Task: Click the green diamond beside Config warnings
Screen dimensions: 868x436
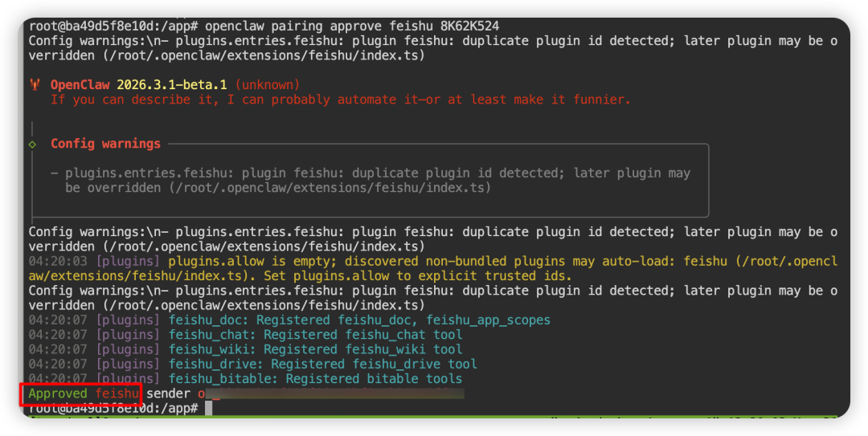Action: point(32,144)
